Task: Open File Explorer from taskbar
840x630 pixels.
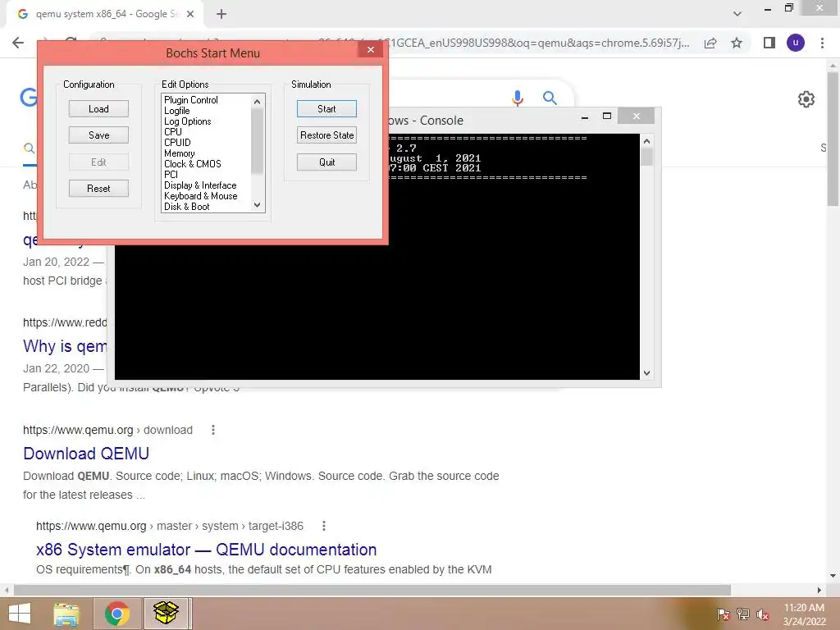Action: click(x=66, y=614)
